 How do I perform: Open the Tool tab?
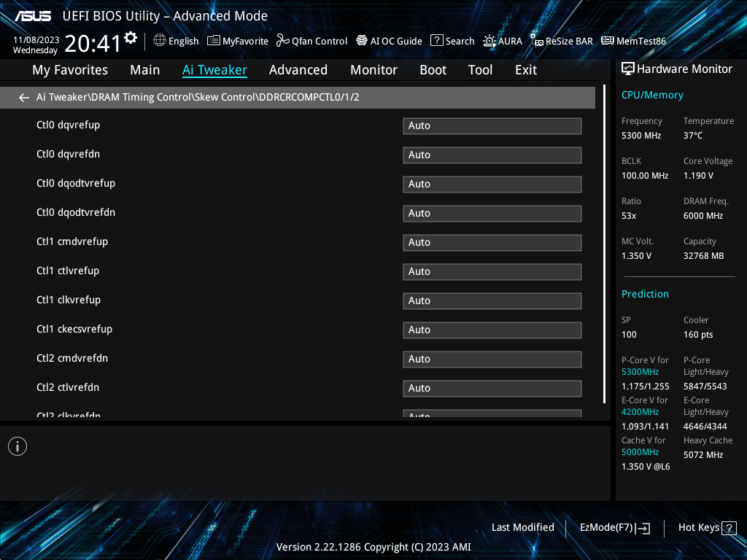coord(480,70)
